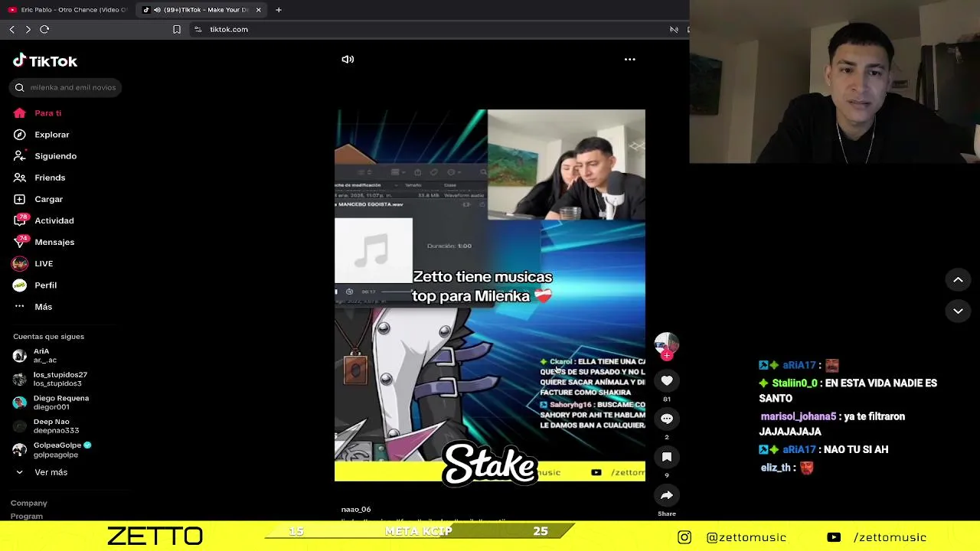
Task: Click the Cargar plus icon
Action: pyautogui.click(x=20, y=199)
